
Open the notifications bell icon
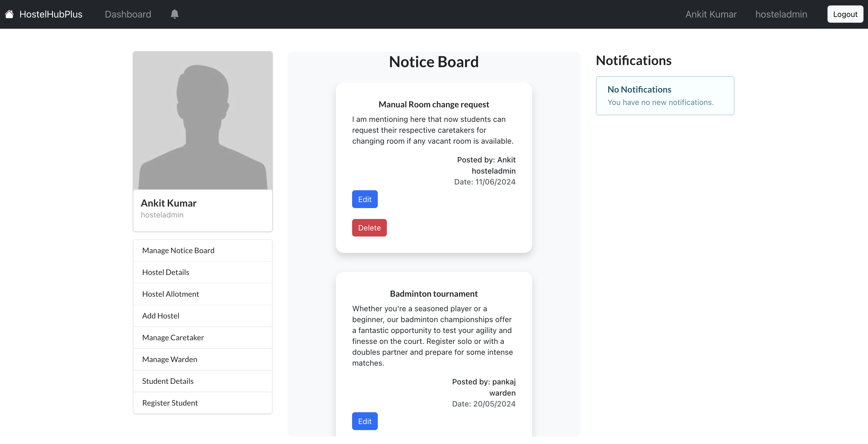coord(174,14)
